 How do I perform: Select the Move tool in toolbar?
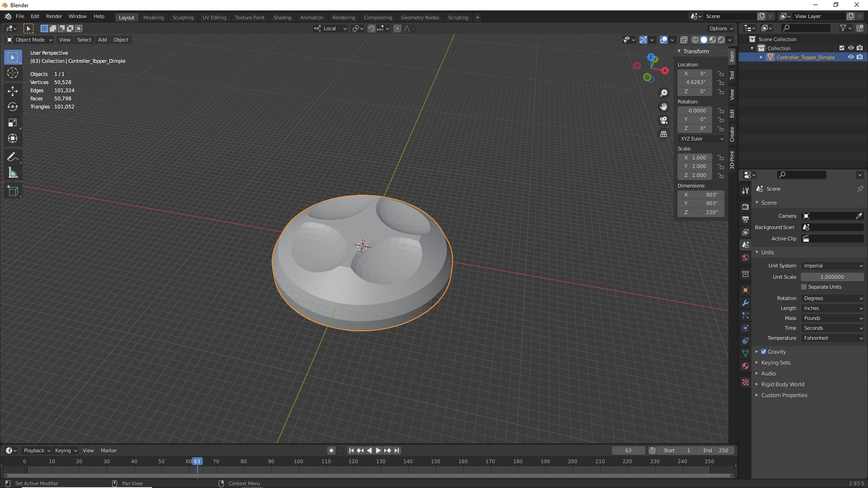point(13,91)
